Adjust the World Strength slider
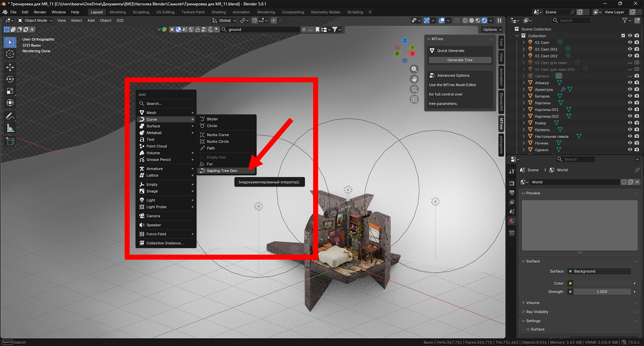This screenshot has width=644, height=346. (602, 292)
